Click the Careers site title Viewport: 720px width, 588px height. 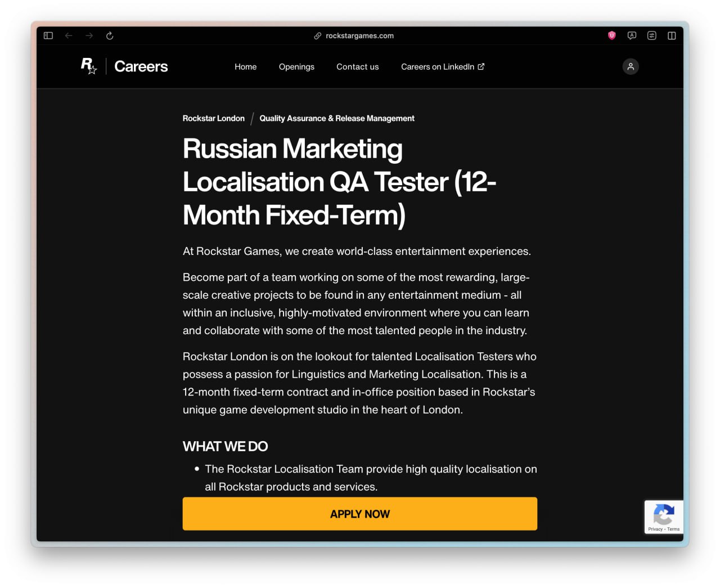point(141,66)
